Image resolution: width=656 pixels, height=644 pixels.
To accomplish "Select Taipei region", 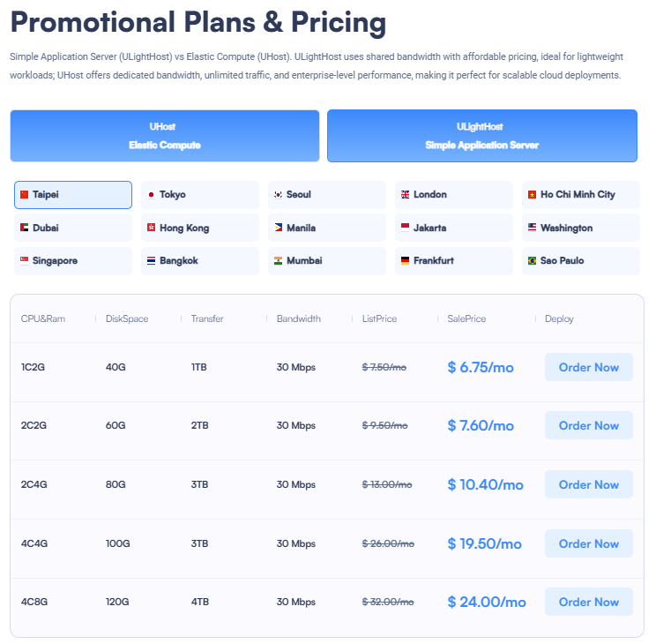I will coord(73,195).
